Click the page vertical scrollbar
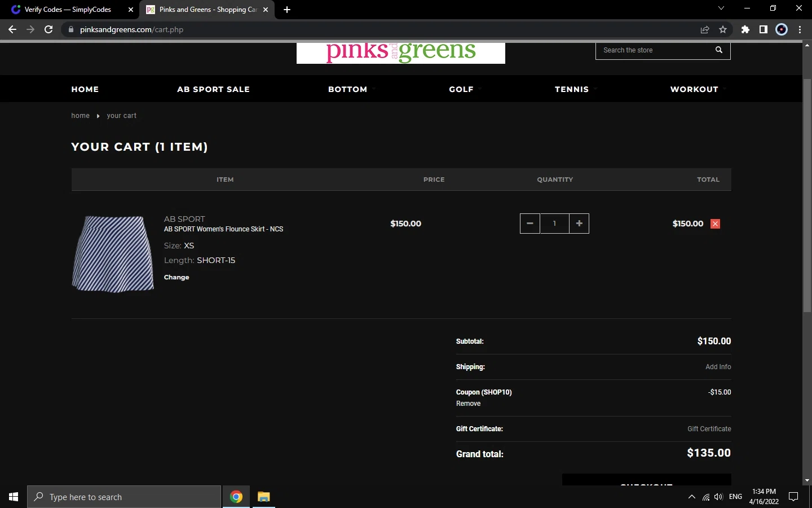 tap(807, 195)
